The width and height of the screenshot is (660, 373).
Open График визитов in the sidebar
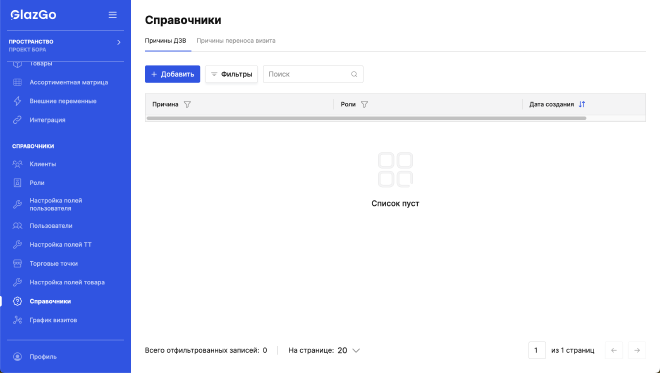click(x=53, y=320)
